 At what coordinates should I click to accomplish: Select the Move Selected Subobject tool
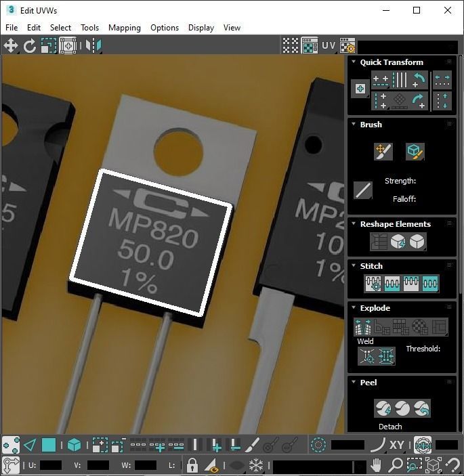tap(11, 45)
